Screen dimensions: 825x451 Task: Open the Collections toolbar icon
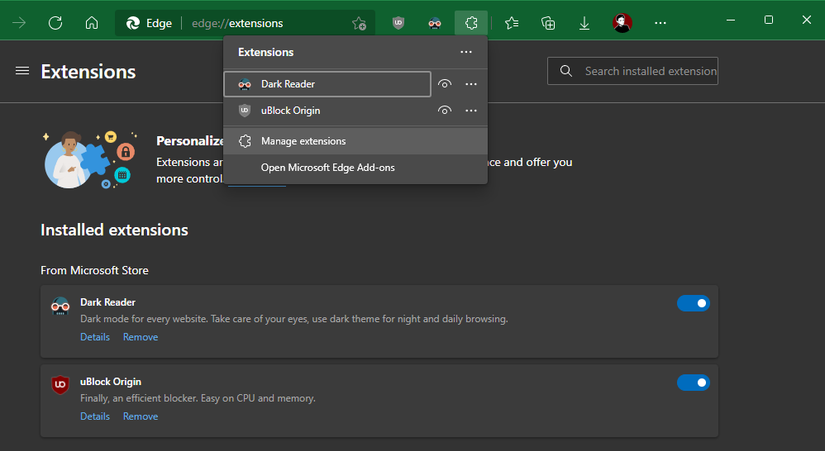tap(547, 22)
